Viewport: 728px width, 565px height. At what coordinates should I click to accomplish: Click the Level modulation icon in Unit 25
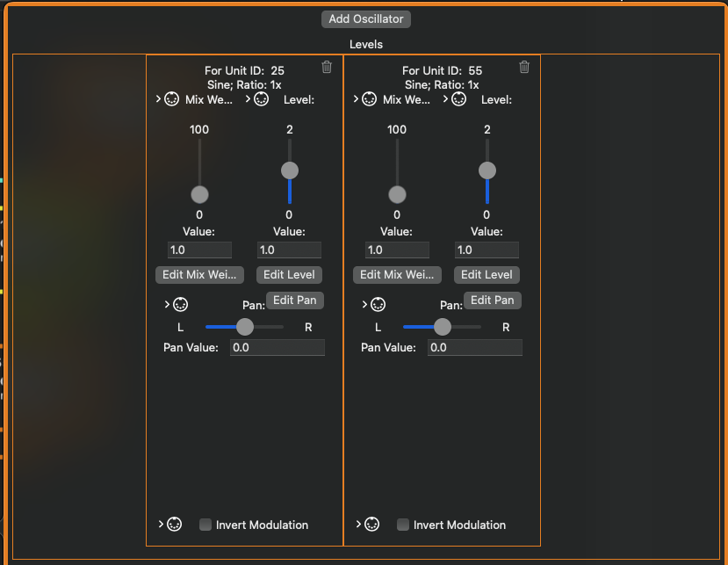(262, 99)
